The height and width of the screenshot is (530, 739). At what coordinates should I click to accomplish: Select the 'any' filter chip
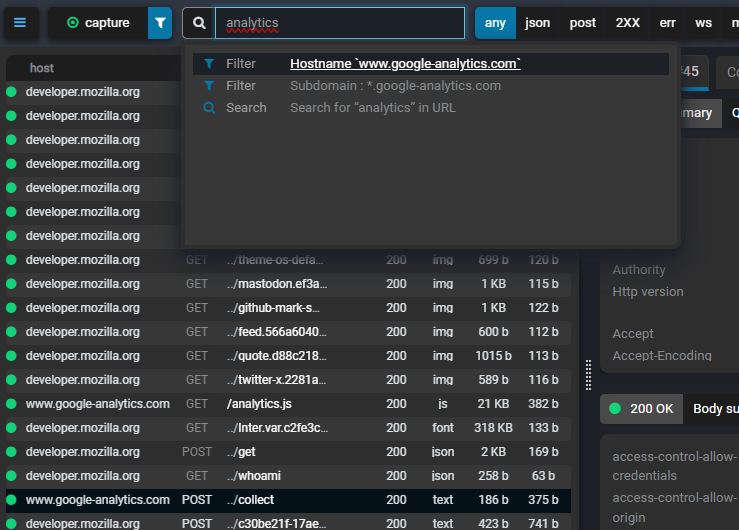[x=495, y=23]
